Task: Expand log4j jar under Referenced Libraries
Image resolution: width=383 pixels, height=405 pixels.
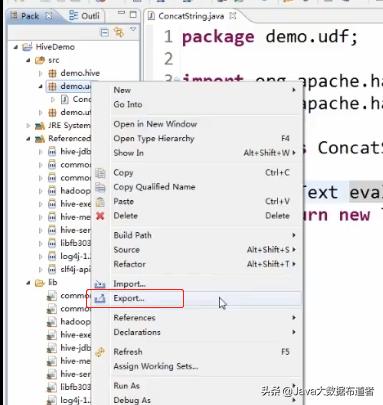Action: [x=40, y=256]
